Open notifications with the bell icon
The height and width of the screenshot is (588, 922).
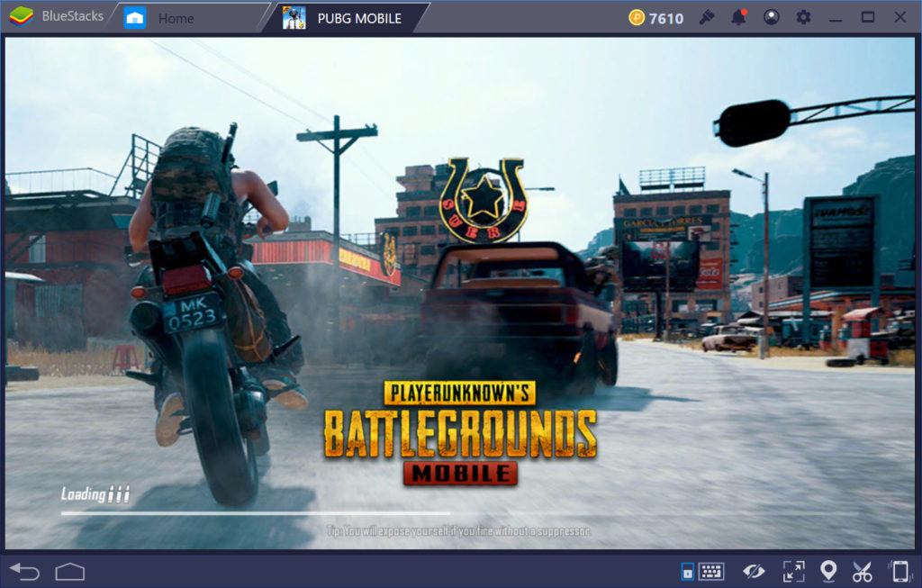[x=740, y=17]
